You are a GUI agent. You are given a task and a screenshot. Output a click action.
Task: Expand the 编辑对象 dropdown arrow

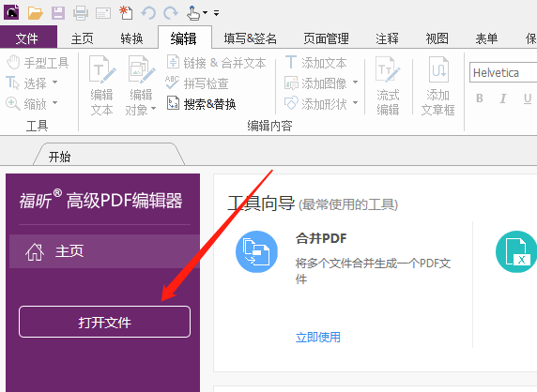click(153, 109)
